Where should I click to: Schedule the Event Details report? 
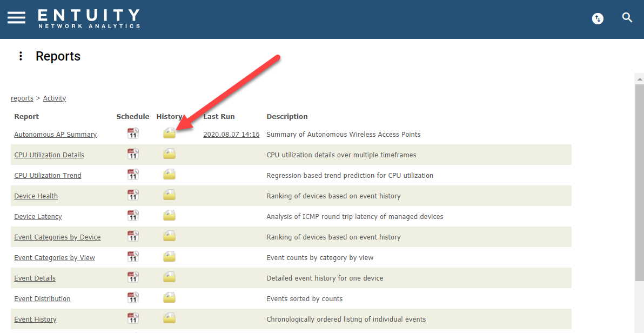click(x=133, y=277)
